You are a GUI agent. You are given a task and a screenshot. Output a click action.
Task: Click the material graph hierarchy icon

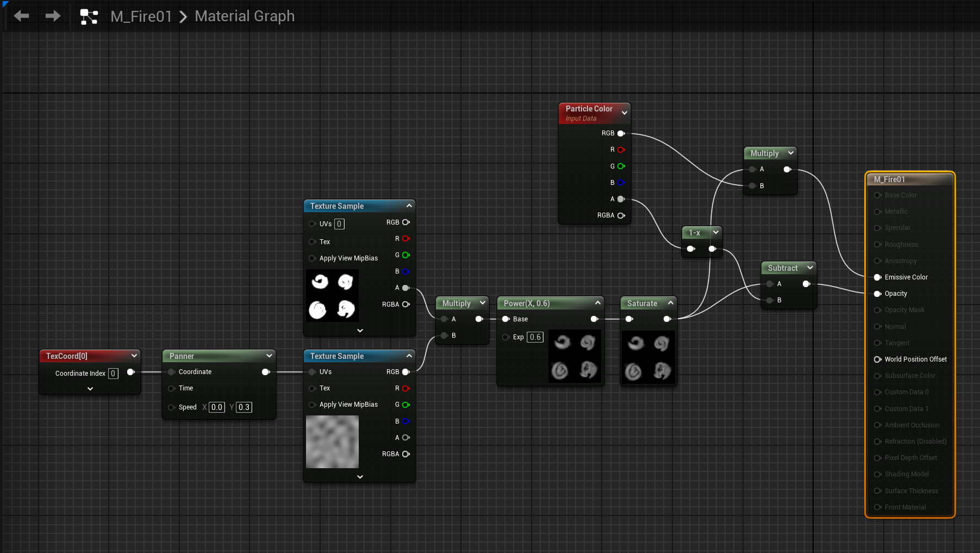coord(89,16)
